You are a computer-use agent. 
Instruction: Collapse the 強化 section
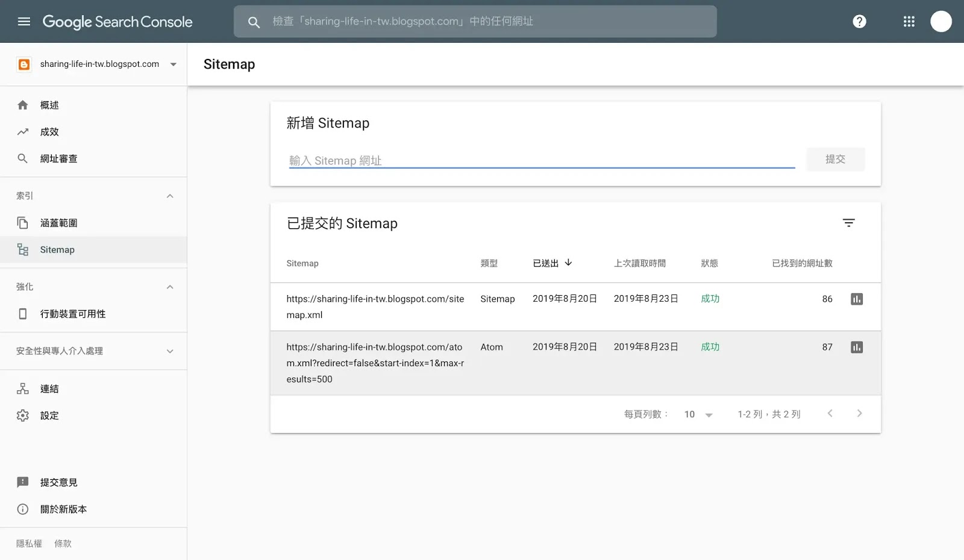170,287
